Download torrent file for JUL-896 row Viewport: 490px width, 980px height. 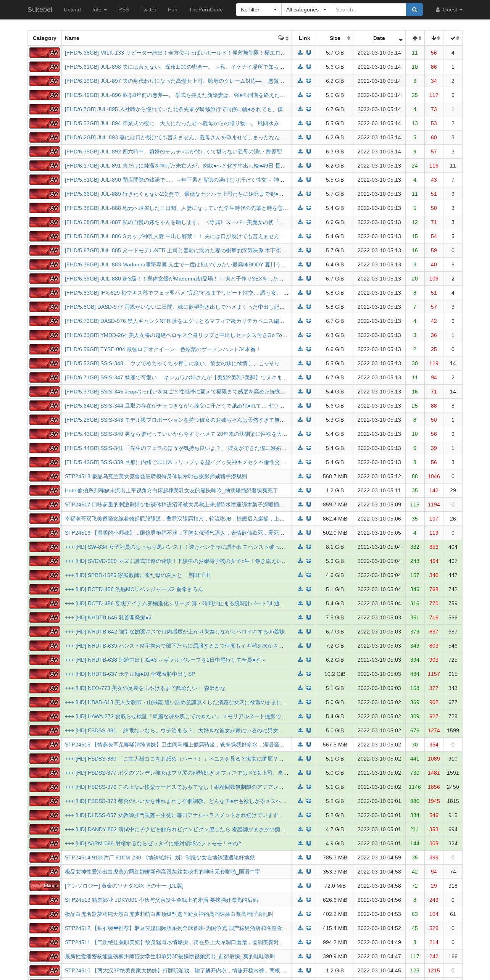tap(300, 95)
